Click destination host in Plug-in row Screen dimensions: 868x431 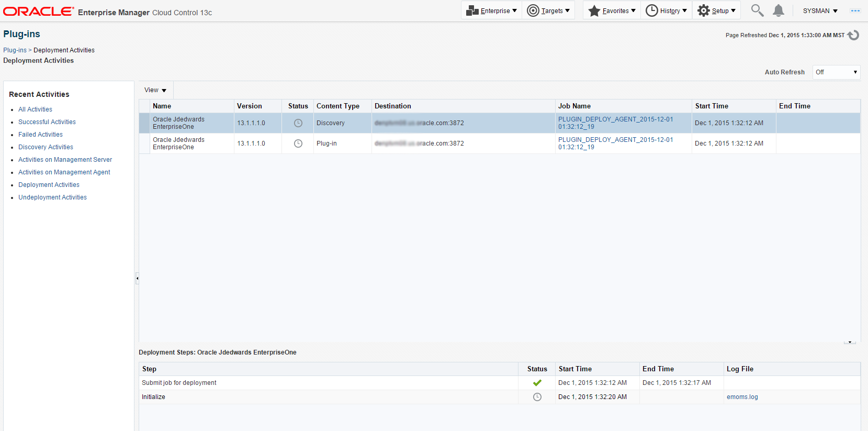pyautogui.click(x=419, y=143)
